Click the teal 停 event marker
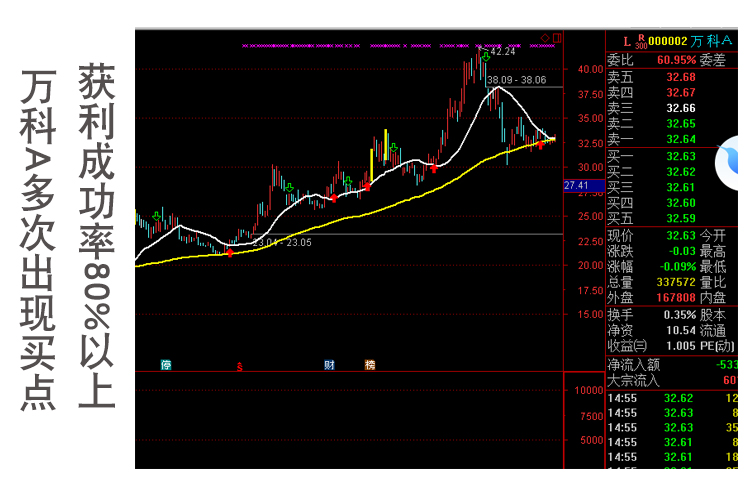 click(x=166, y=365)
